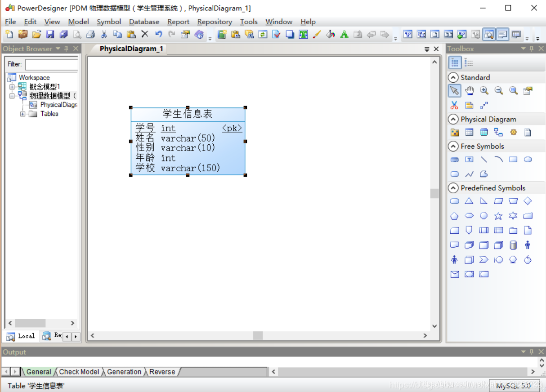This screenshot has height=392, width=546.
Task: Click the Line Style brush icon
Action: point(317,34)
